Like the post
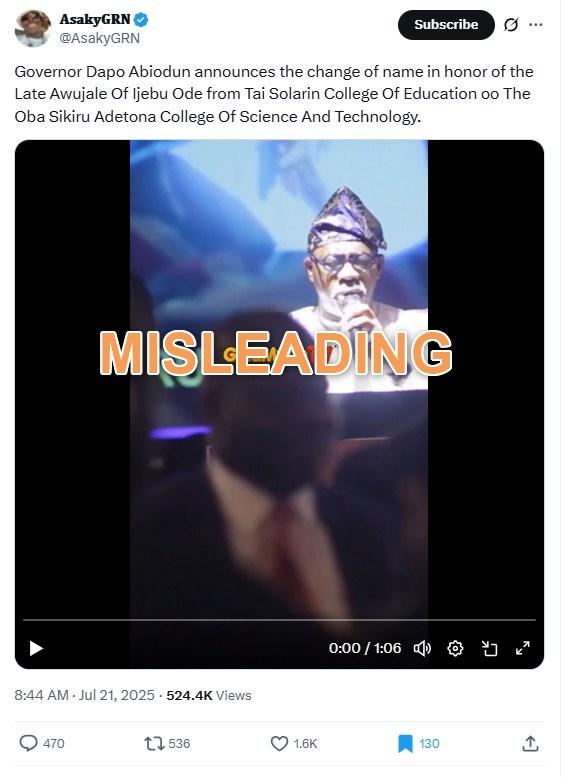This screenshot has width=564, height=777. pos(294,743)
